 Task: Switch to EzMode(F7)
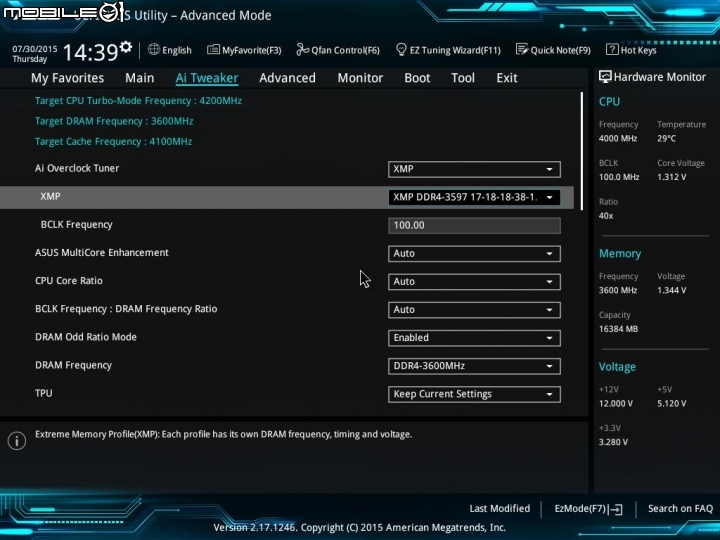tap(589, 509)
